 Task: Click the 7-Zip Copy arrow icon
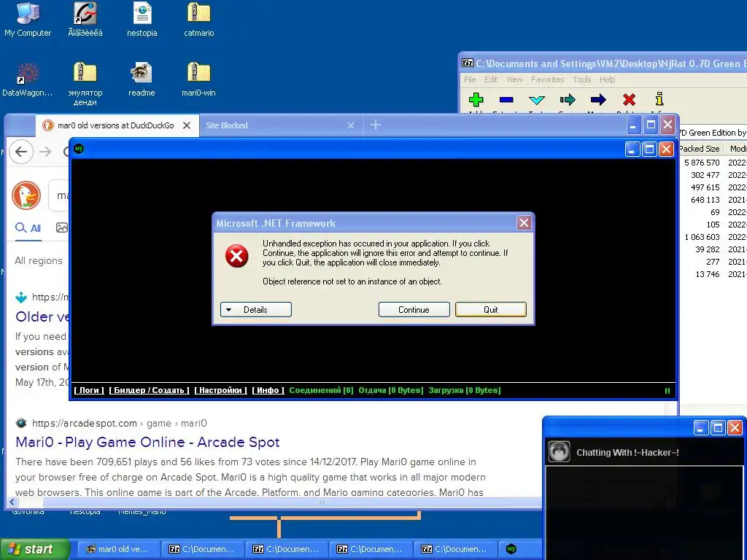click(x=568, y=99)
